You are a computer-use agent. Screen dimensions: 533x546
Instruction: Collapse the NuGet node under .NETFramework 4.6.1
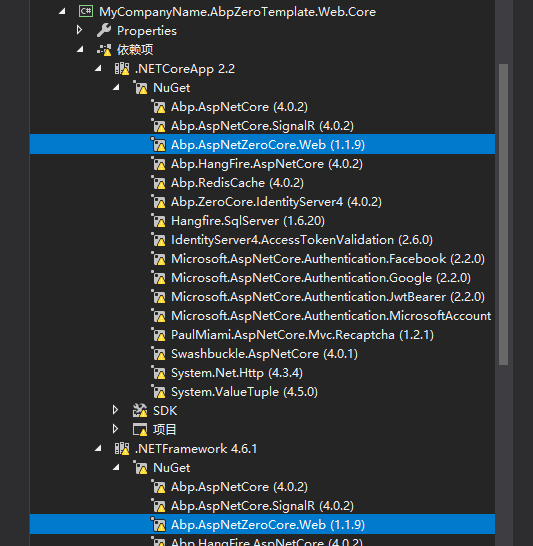click(116, 468)
